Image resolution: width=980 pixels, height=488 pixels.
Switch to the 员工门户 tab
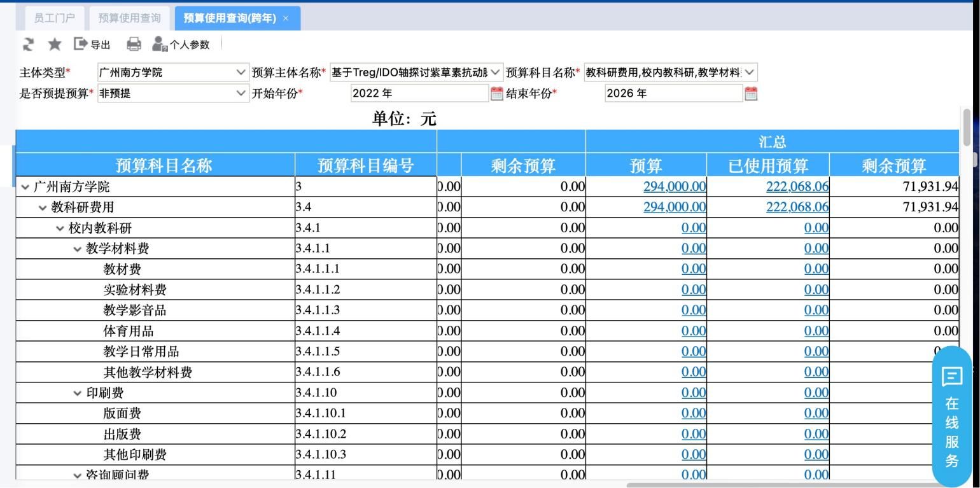pyautogui.click(x=55, y=18)
